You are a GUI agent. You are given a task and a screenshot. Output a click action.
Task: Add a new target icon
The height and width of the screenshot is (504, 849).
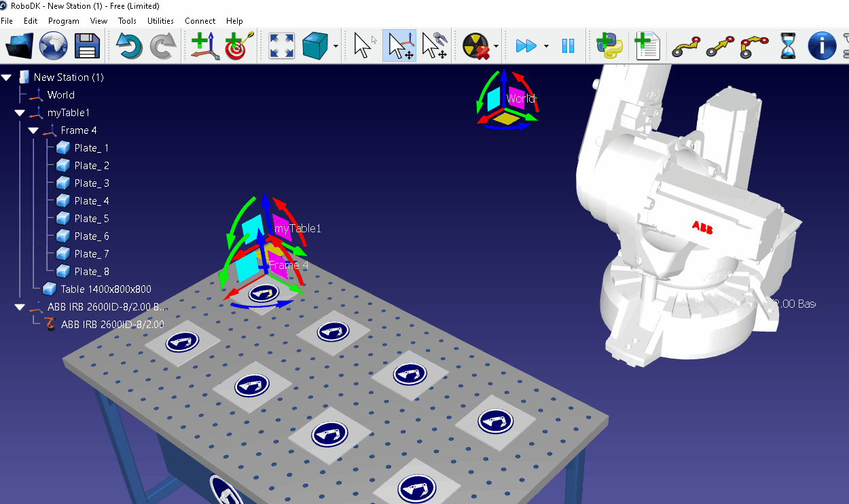tap(239, 46)
